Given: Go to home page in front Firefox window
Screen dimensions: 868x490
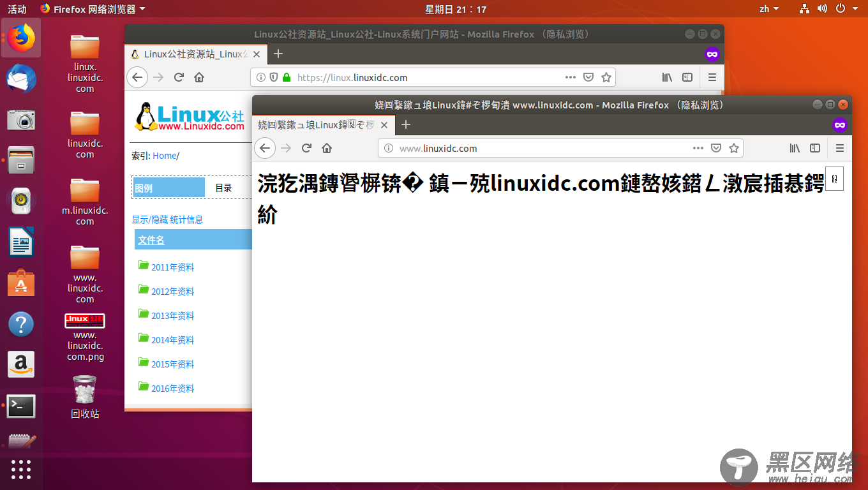Looking at the screenshot, I should coord(327,148).
